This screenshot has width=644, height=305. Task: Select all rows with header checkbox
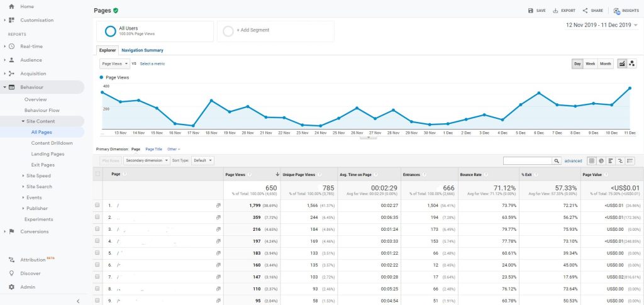(x=97, y=174)
